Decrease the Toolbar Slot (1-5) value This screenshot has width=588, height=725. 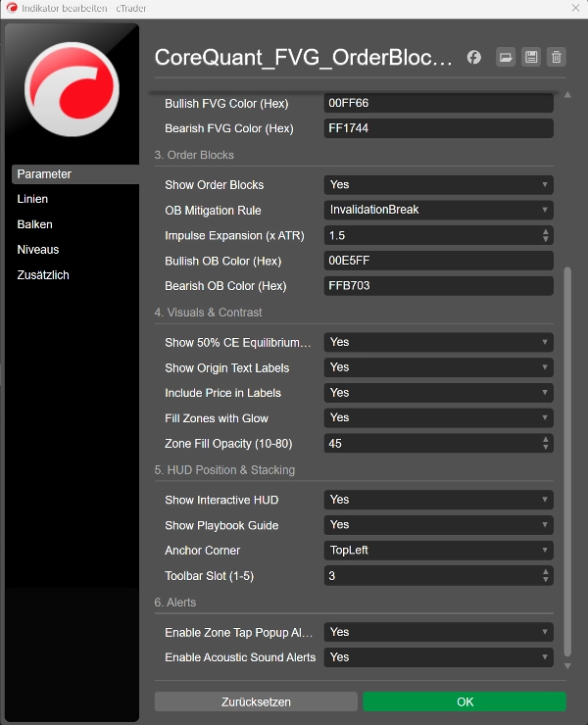[x=546, y=579]
